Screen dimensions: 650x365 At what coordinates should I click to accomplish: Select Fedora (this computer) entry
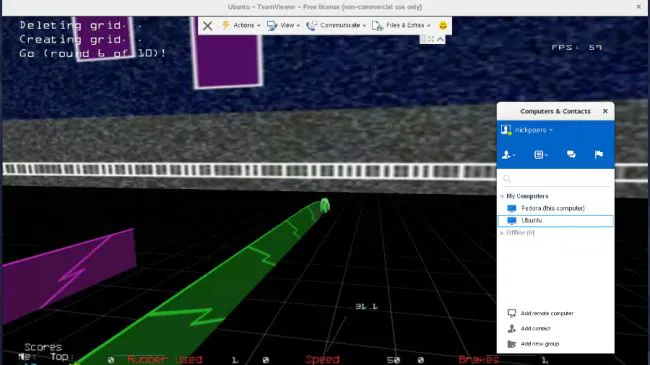[x=555, y=208]
